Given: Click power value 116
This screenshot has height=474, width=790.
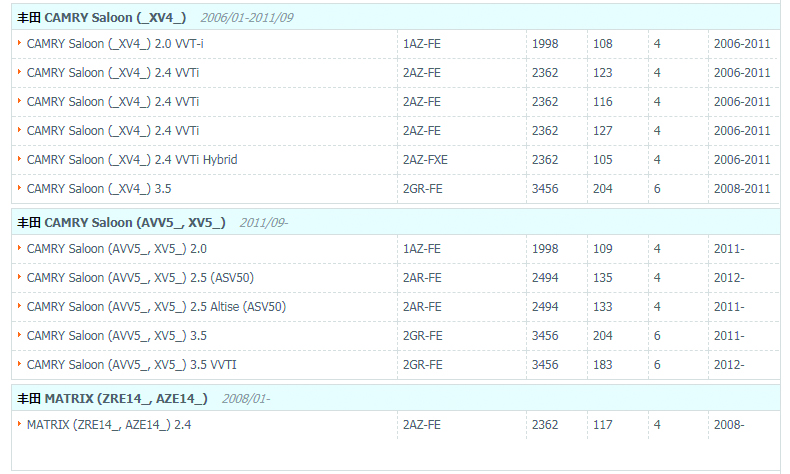Looking at the screenshot, I should (603, 102).
